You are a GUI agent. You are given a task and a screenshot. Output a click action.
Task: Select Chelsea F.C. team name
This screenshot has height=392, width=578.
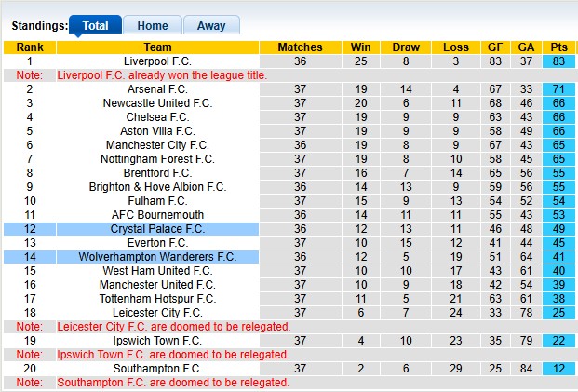(157, 117)
